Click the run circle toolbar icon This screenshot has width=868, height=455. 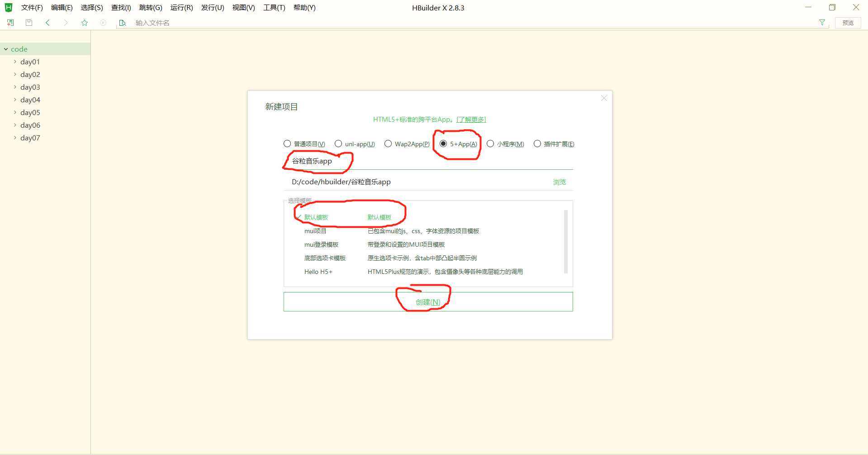[x=103, y=23]
